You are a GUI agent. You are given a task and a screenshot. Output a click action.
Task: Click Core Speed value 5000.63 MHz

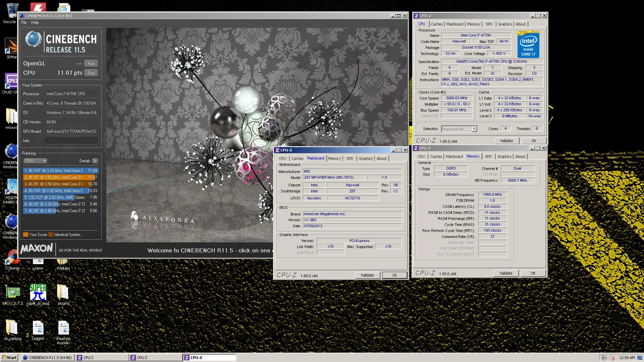click(x=457, y=98)
